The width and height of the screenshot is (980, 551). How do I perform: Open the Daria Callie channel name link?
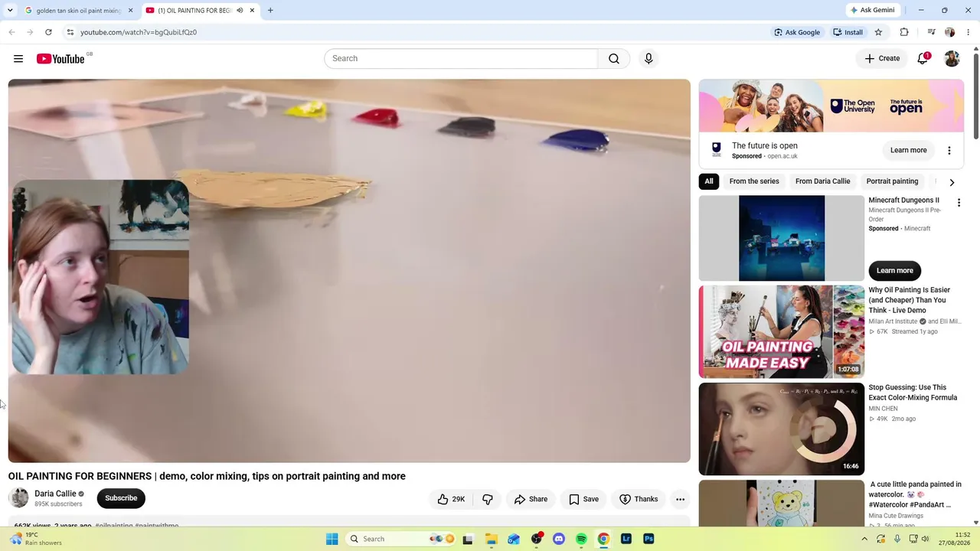55,494
